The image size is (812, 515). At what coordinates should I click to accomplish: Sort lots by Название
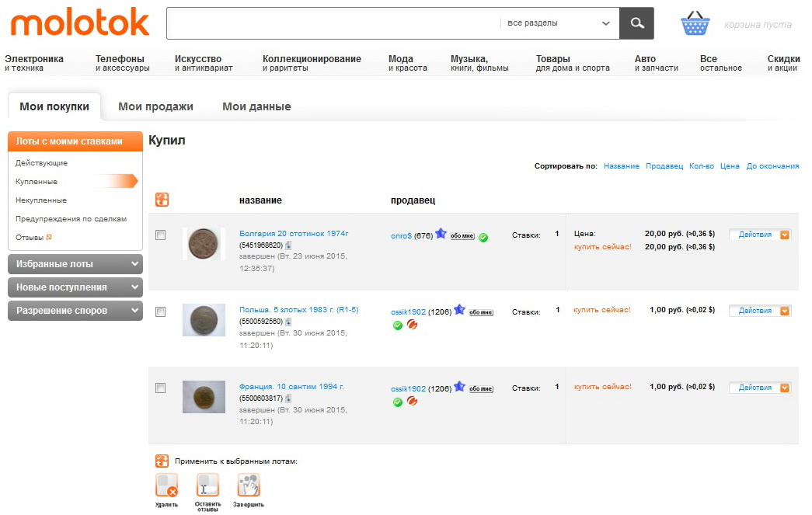coord(622,166)
